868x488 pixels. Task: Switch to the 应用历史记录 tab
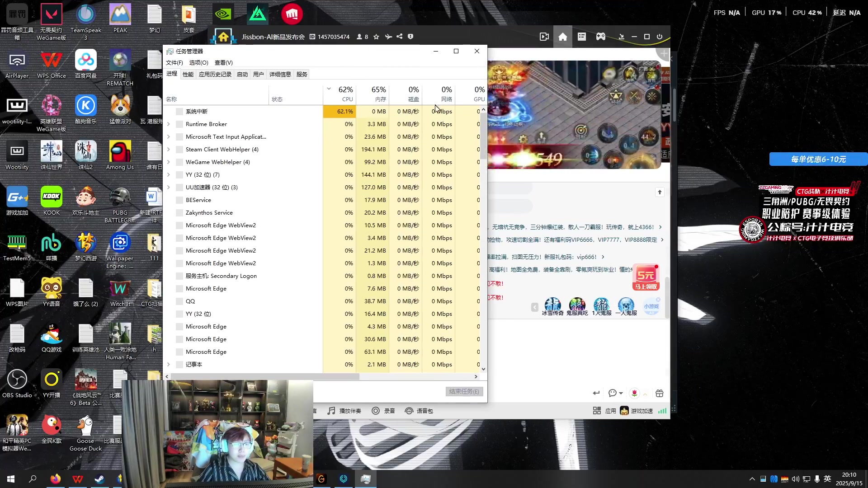point(215,74)
